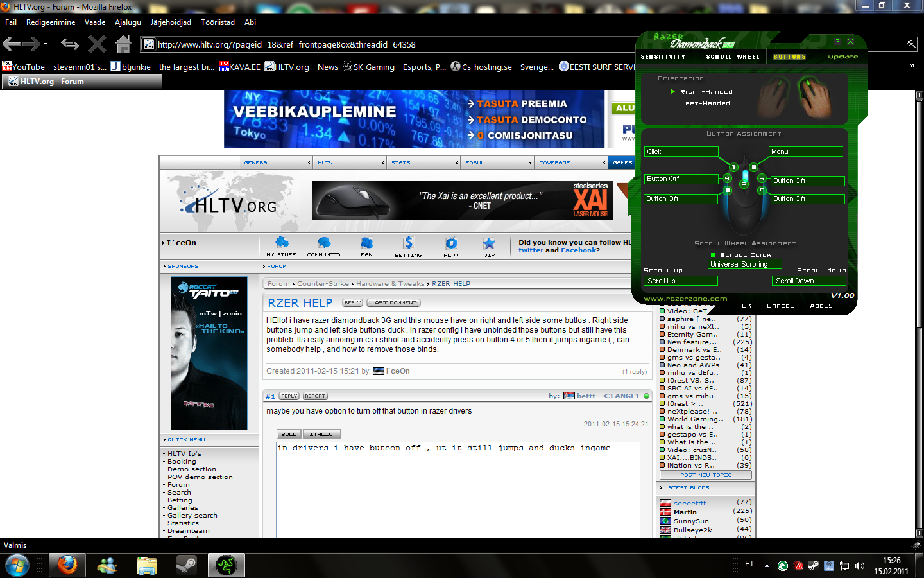Image resolution: width=924 pixels, height=578 pixels.
Task: Show more bookmarks with the chevron
Action: point(912,66)
